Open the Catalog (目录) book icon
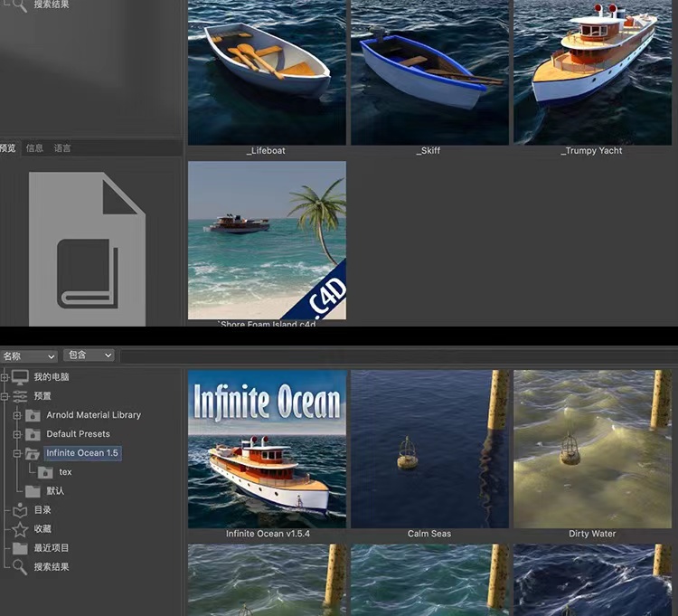The height and width of the screenshot is (616, 678). pos(20,510)
